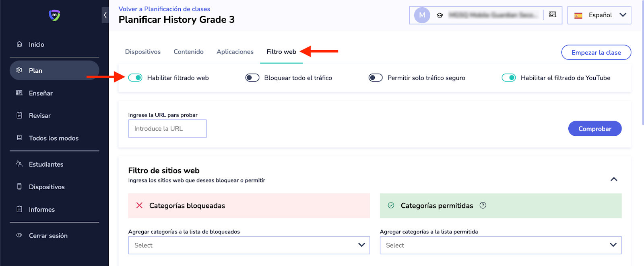Click the presentation icon in account bar
This screenshot has height=266, width=644.
(553, 15)
